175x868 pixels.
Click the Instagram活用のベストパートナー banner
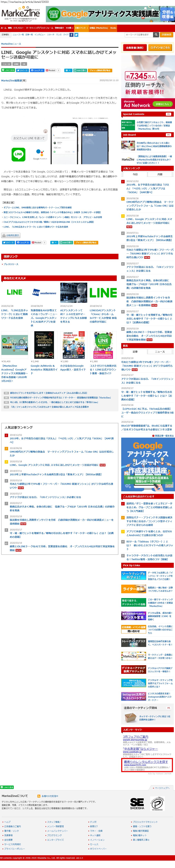(133, 696)
